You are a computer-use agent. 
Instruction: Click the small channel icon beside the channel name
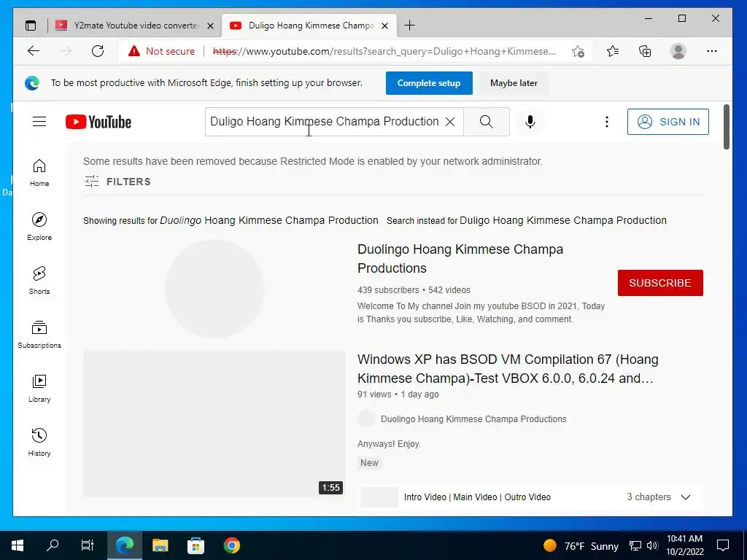click(366, 419)
